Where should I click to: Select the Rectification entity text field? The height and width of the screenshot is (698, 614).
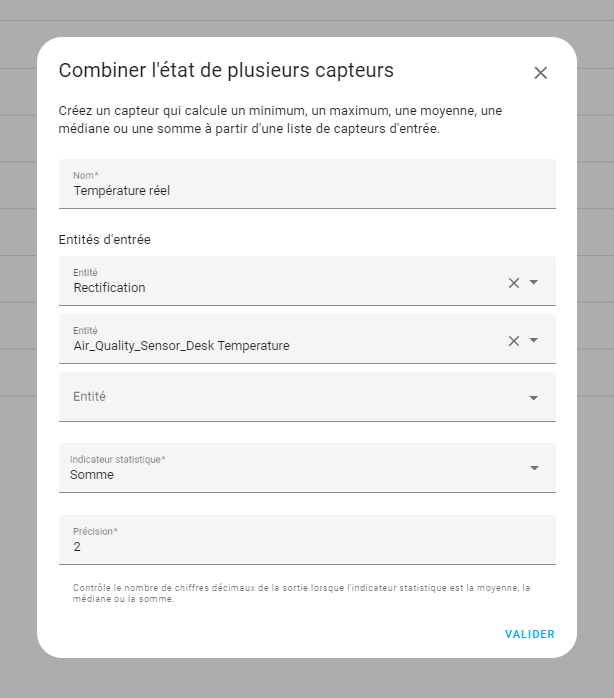coord(280,287)
